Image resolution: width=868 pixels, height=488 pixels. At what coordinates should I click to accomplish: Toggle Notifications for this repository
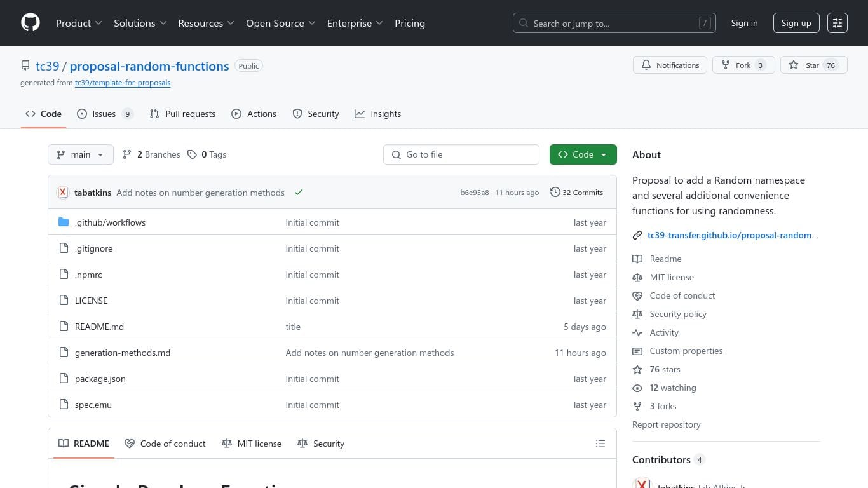(670, 65)
